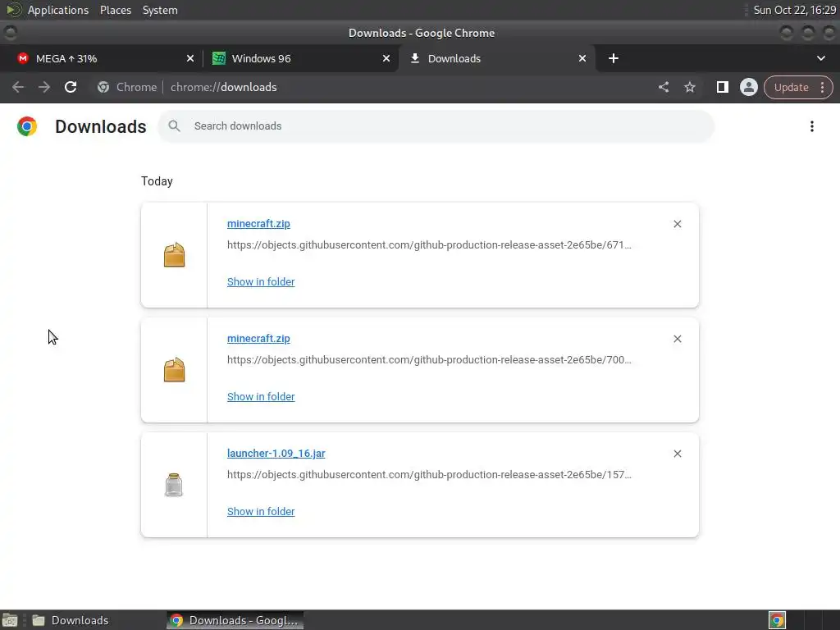Click the show desktop icon in the bottom panel

tap(10, 620)
